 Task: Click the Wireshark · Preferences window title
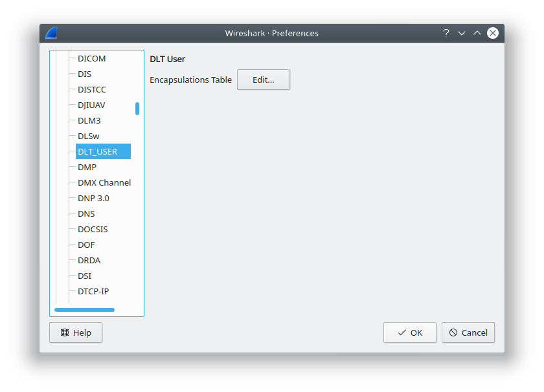coord(271,33)
